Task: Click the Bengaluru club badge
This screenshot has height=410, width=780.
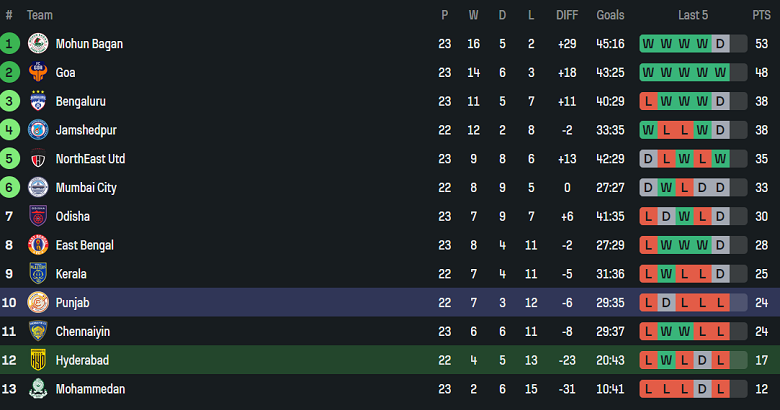Action: [x=38, y=102]
